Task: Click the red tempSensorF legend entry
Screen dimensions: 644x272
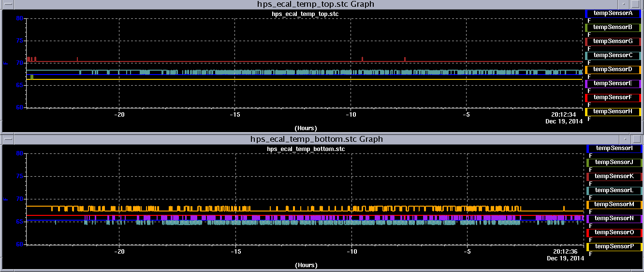Action: pos(613,98)
